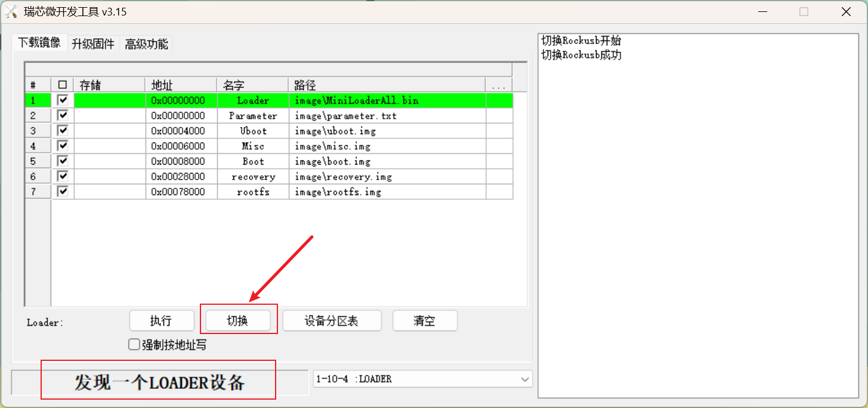Switch to the 高级功能 tab
The height and width of the screenshot is (408, 868).
click(x=146, y=44)
